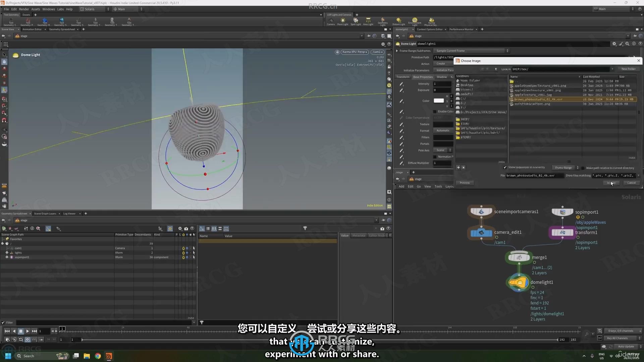Switch to the Base Properties tab
The image size is (644, 362).
click(x=423, y=77)
